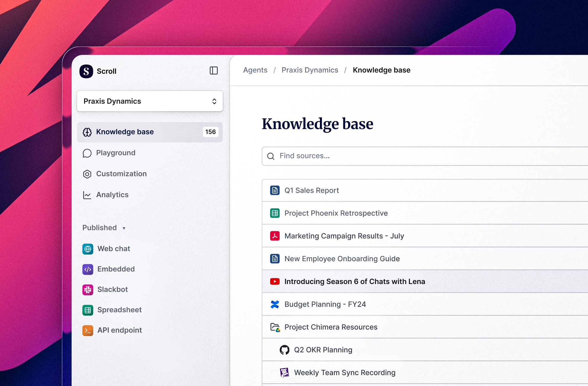The width and height of the screenshot is (588, 386).
Task: Click the API endpoint terminal icon
Action: click(x=88, y=331)
